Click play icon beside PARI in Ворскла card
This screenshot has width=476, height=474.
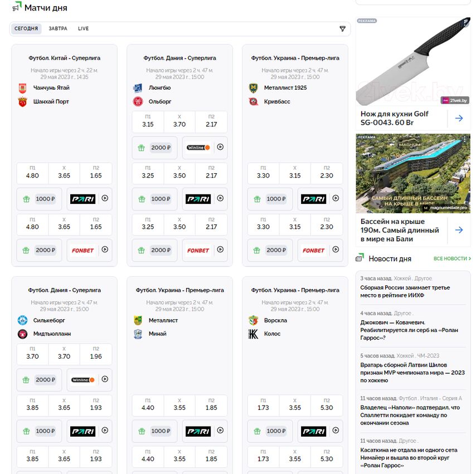[x=336, y=431]
